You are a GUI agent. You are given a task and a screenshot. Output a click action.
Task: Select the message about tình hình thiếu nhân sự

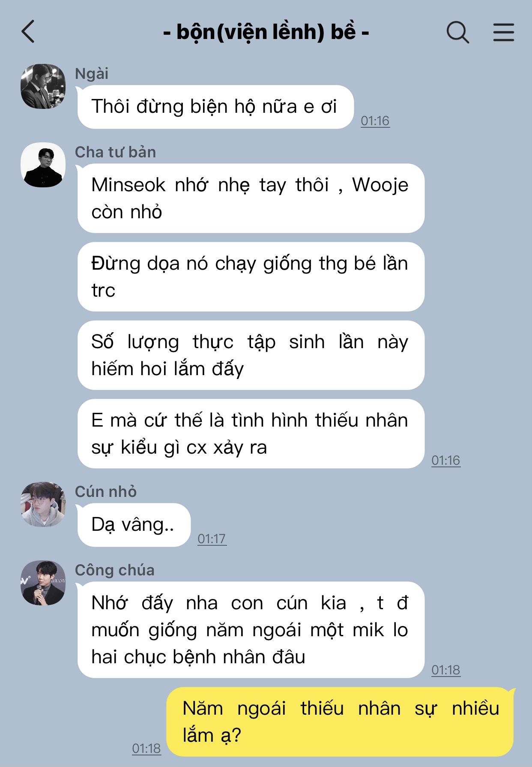coord(251,434)
